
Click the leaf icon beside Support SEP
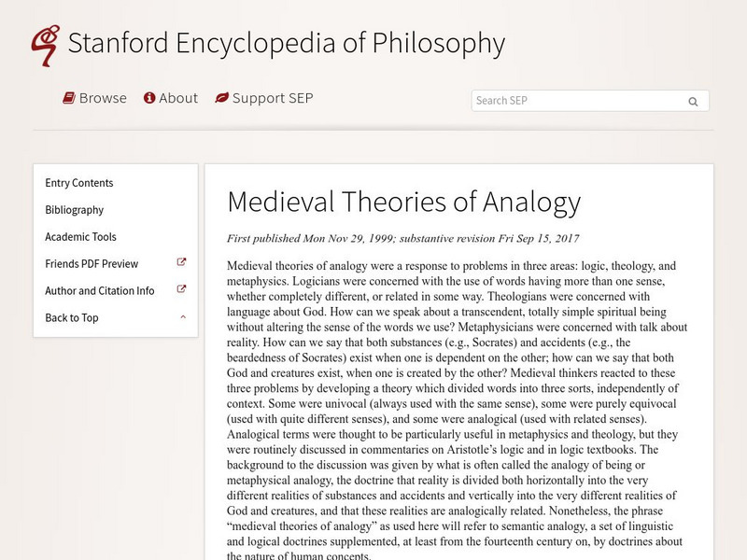[x=221, y=98]
